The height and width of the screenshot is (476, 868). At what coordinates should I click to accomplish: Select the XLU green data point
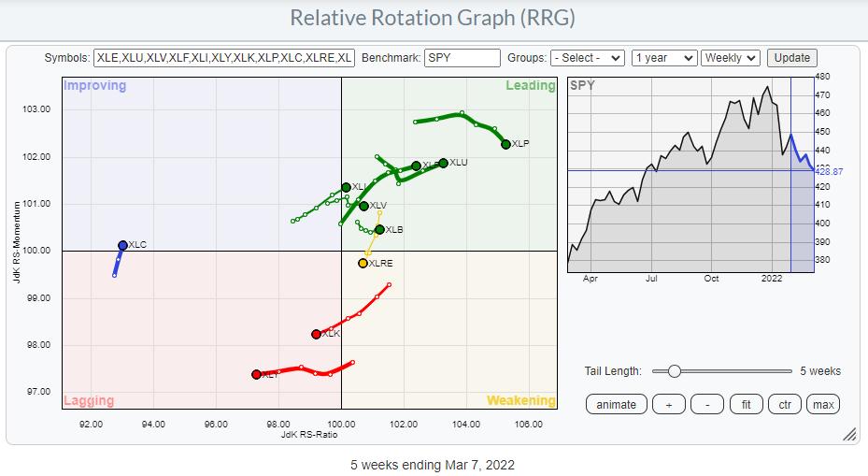pyautogui.click(x=443, y=163)
